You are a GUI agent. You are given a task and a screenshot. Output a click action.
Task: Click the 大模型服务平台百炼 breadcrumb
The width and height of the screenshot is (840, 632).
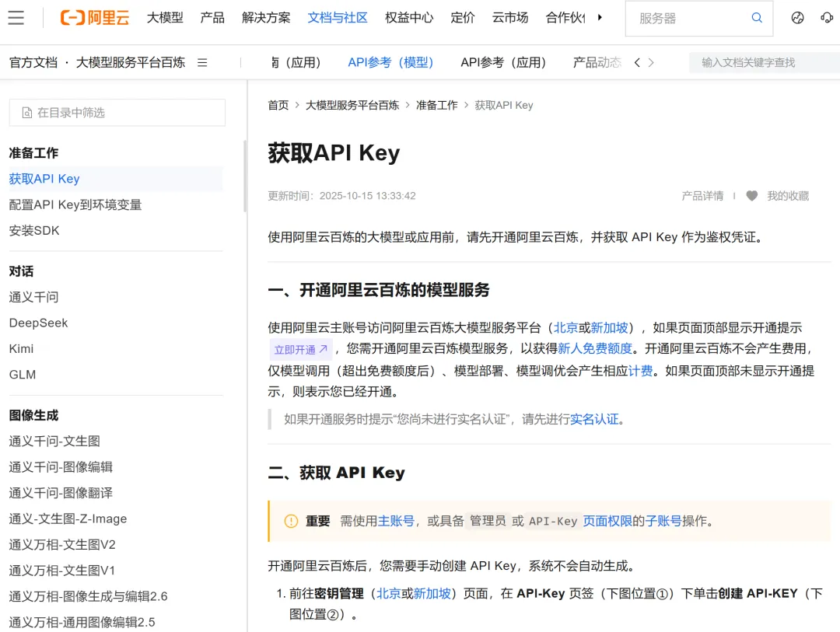point(352,105)
